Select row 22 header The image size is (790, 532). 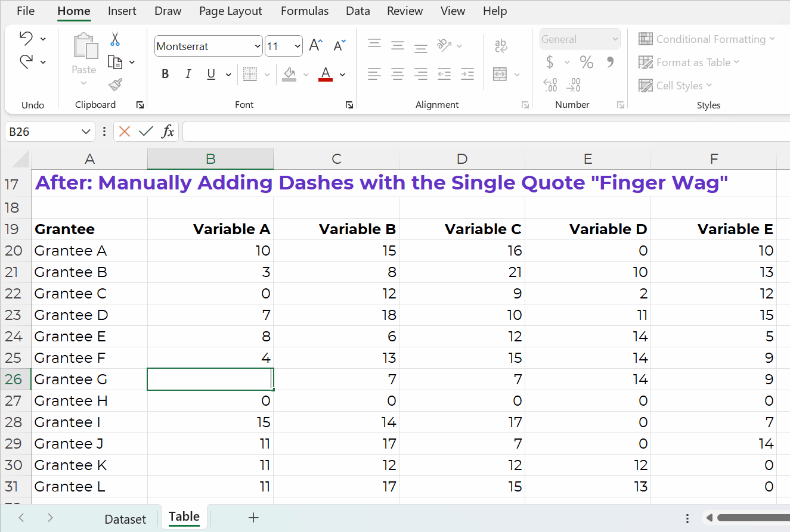pos(14,294)
